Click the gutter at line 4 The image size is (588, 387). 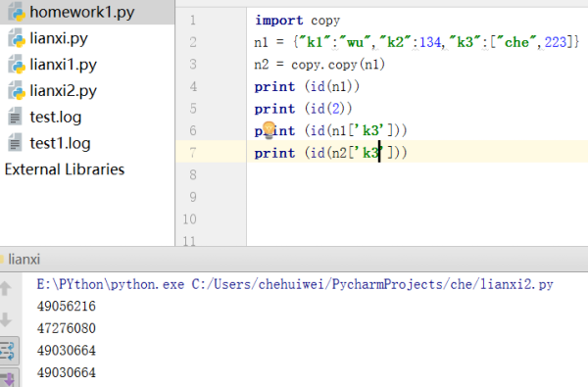193,86
